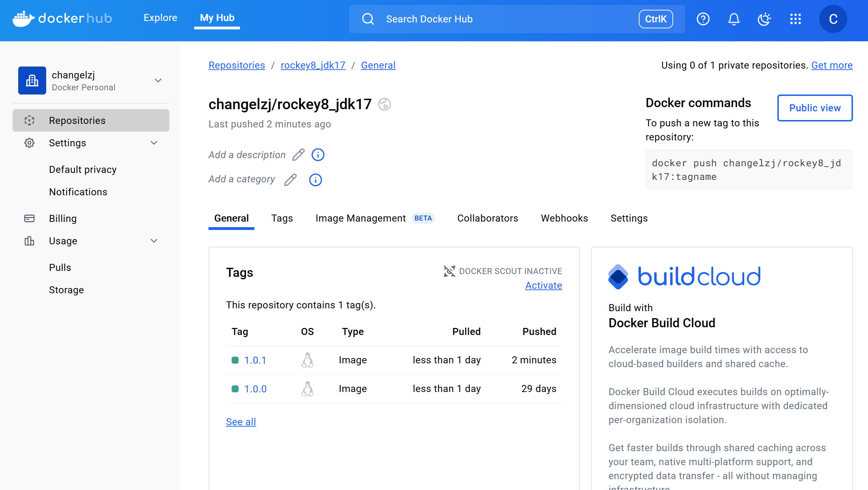The image size is (868, 490).
Task: Open the Webhooks tab
Action: [564, 218]
